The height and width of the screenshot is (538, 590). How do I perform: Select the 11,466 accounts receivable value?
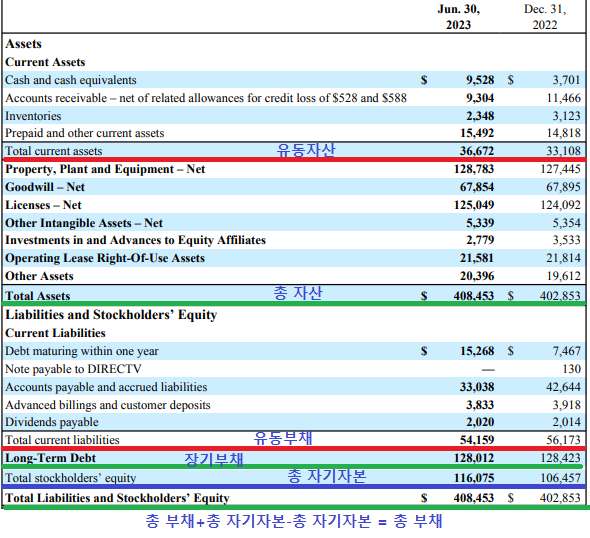point(564,98)
